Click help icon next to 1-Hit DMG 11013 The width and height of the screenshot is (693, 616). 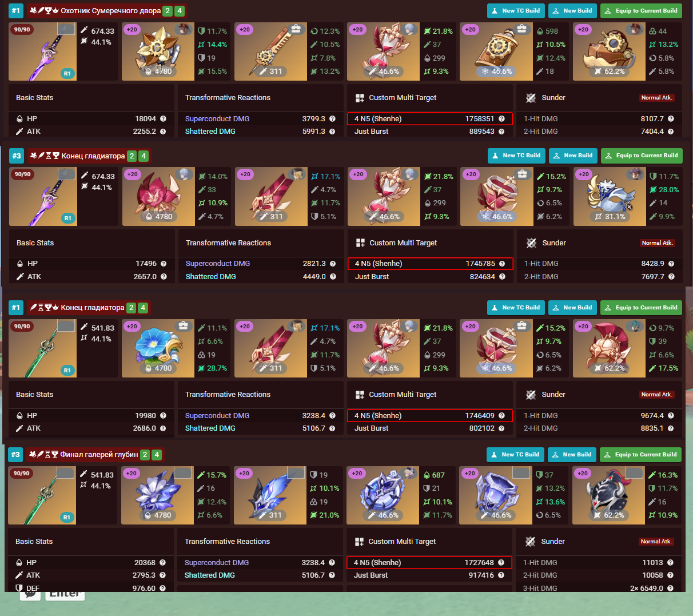(x=670, y=563)
